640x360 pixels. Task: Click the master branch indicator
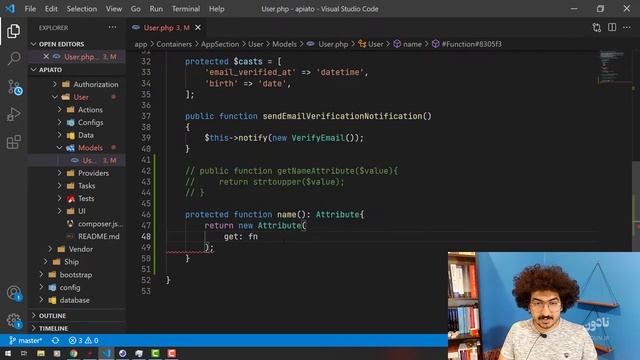click(25, 340)
